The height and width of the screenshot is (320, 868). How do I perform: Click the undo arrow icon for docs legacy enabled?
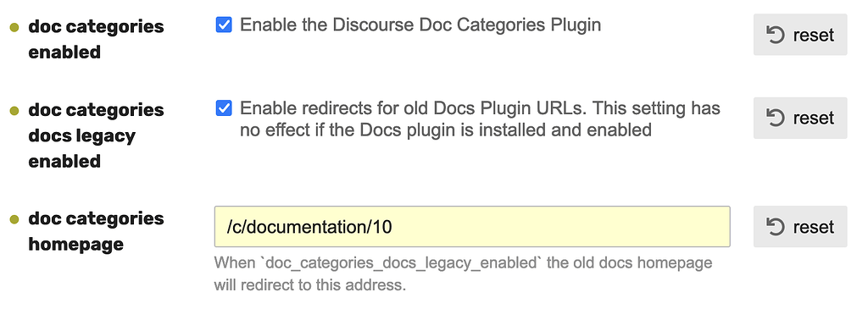tap(776, 118)
